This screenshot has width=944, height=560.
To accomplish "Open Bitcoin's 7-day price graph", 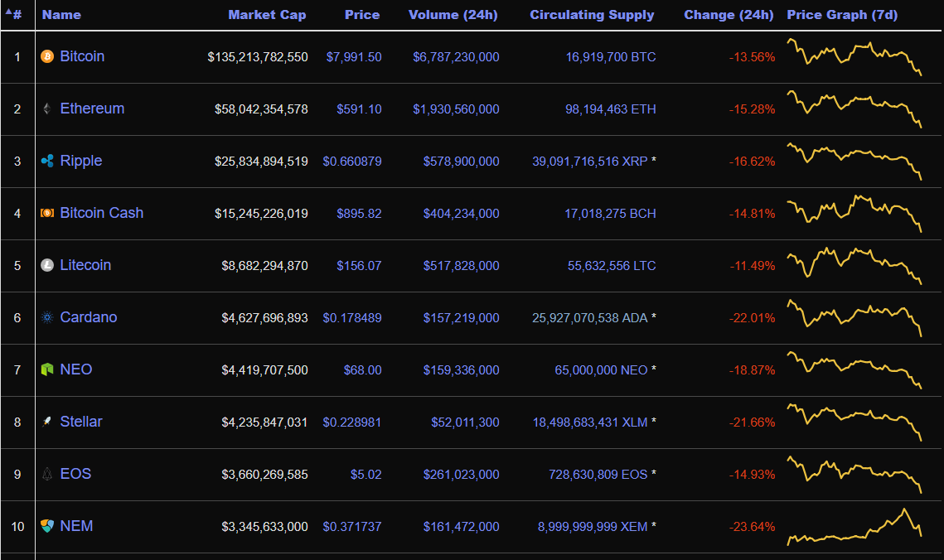I will coord(854,56).
